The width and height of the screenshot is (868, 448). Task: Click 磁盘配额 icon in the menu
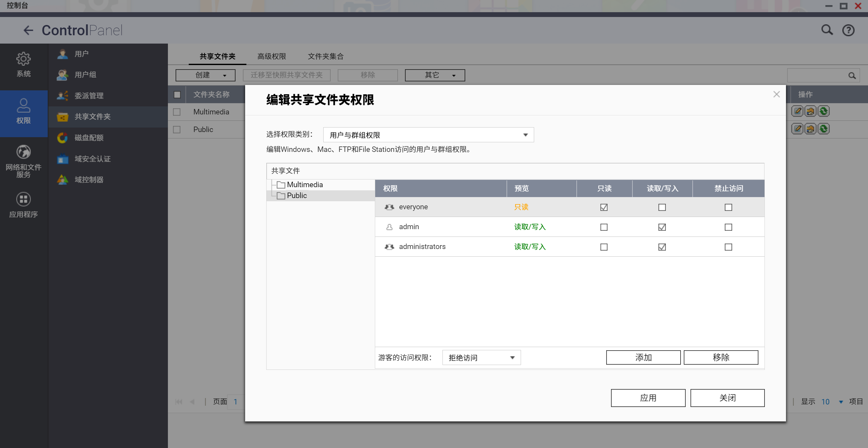63,137
